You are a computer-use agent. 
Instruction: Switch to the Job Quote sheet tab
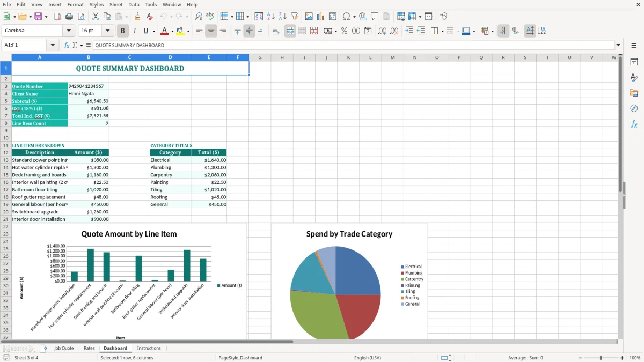tap(64, 348)
